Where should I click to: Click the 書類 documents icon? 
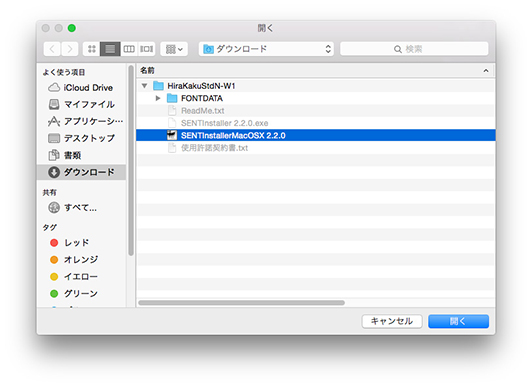tap(54, 155)
